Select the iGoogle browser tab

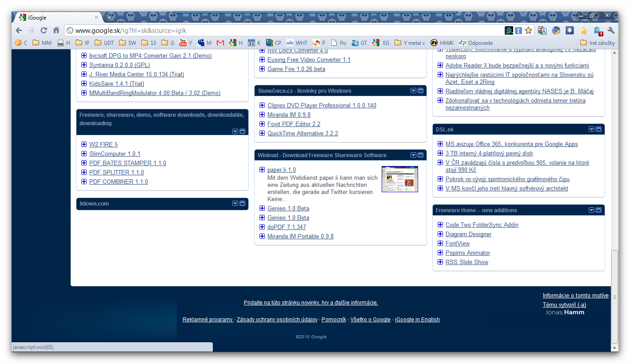[58, 17]
